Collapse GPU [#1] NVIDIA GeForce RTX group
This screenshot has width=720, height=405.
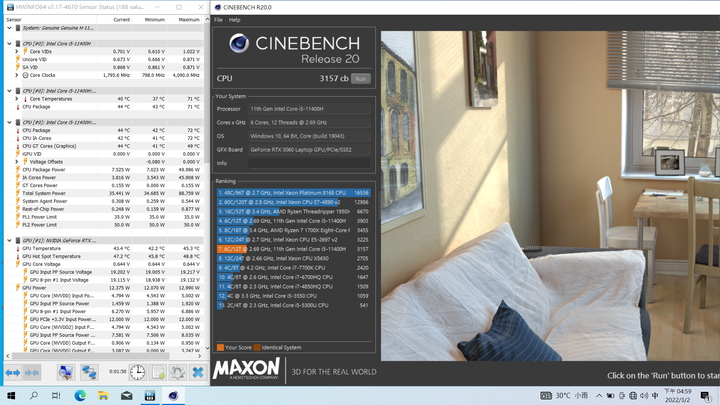click(9, 240)
